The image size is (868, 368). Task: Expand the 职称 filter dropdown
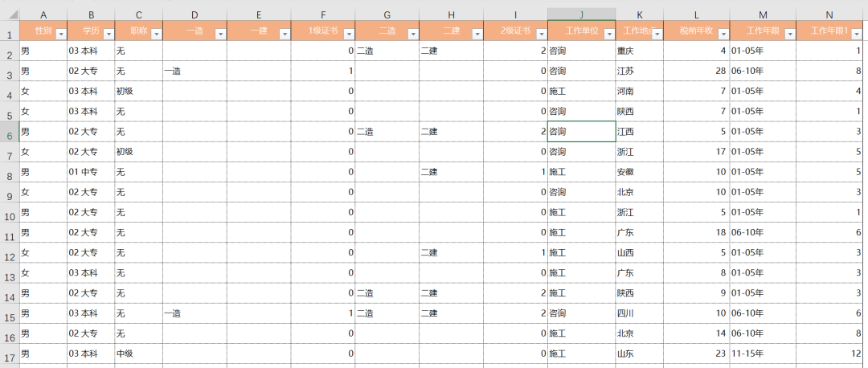[x=155, y=34]
